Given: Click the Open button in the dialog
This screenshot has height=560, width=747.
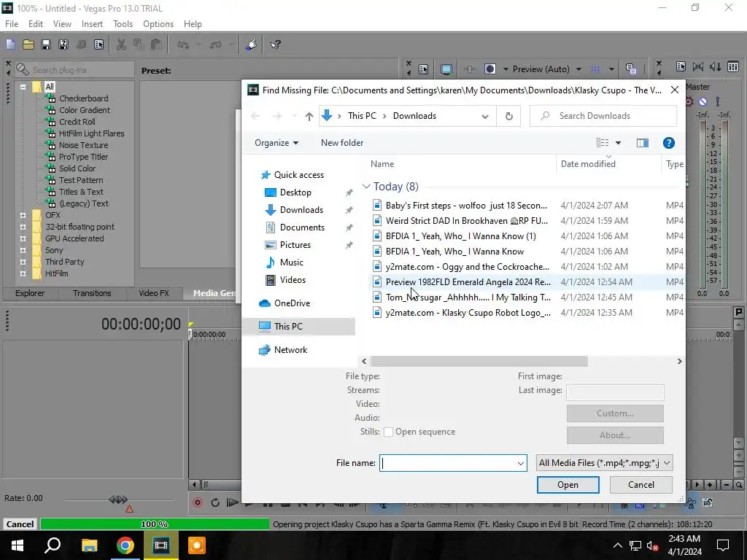Looking at the screenshot, I should tap(568, 485).
